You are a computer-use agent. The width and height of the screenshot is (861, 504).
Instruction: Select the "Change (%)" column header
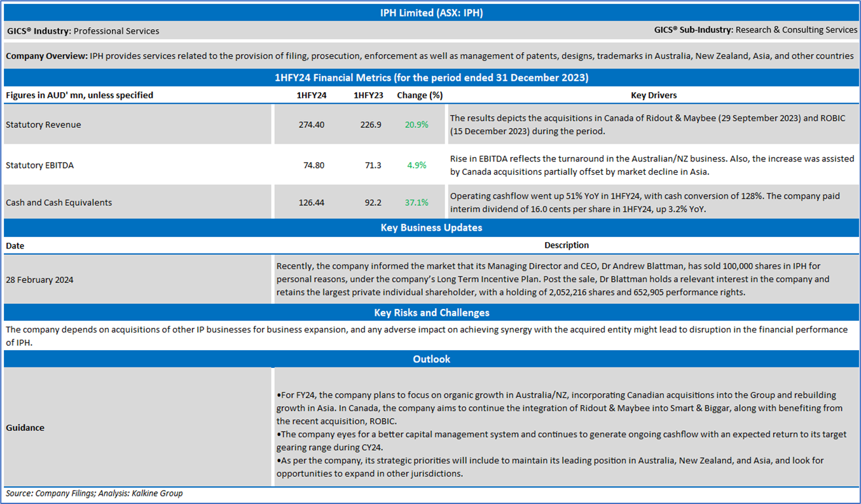pos(419,95)
